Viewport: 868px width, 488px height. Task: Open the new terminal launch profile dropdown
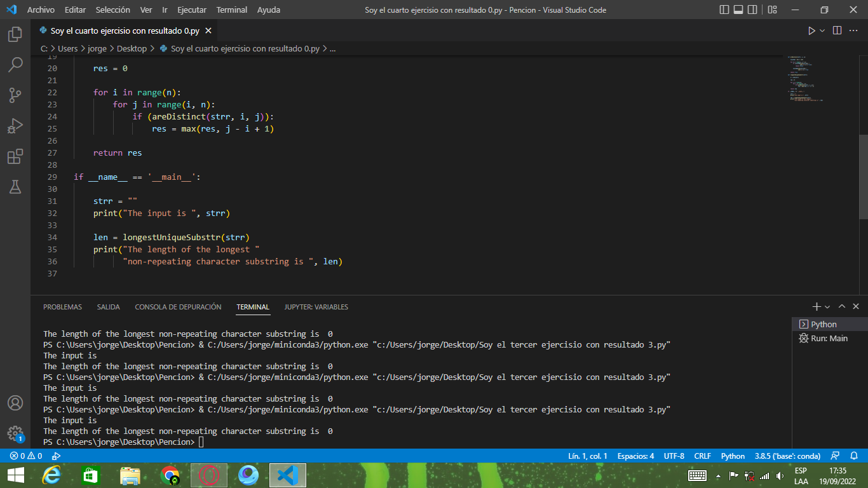coord(827,307)
